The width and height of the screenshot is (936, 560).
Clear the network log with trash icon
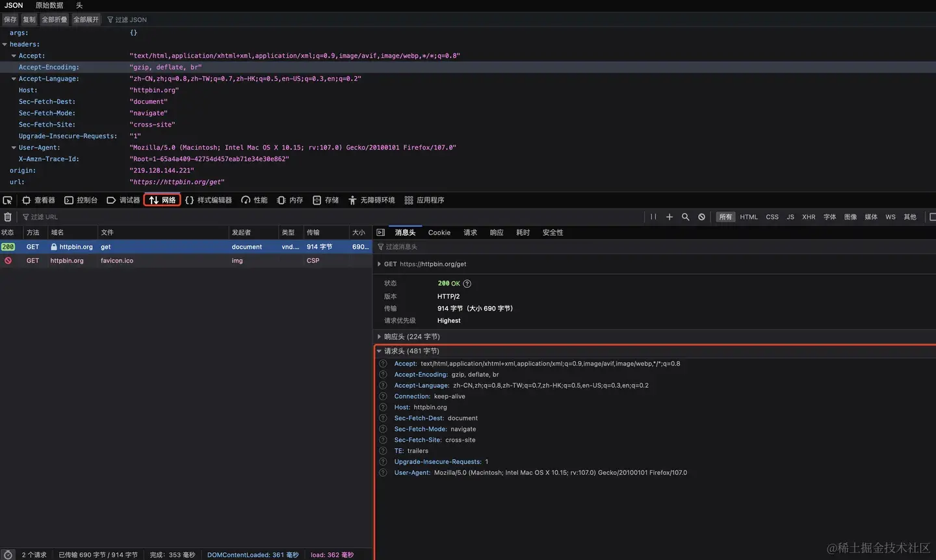click(8, 217)
